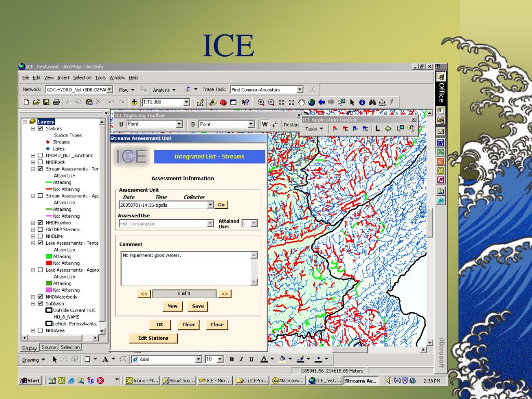Click the Save button in Streams Assessment Unit
Screen dimensions: 532x399
point(198,306)
